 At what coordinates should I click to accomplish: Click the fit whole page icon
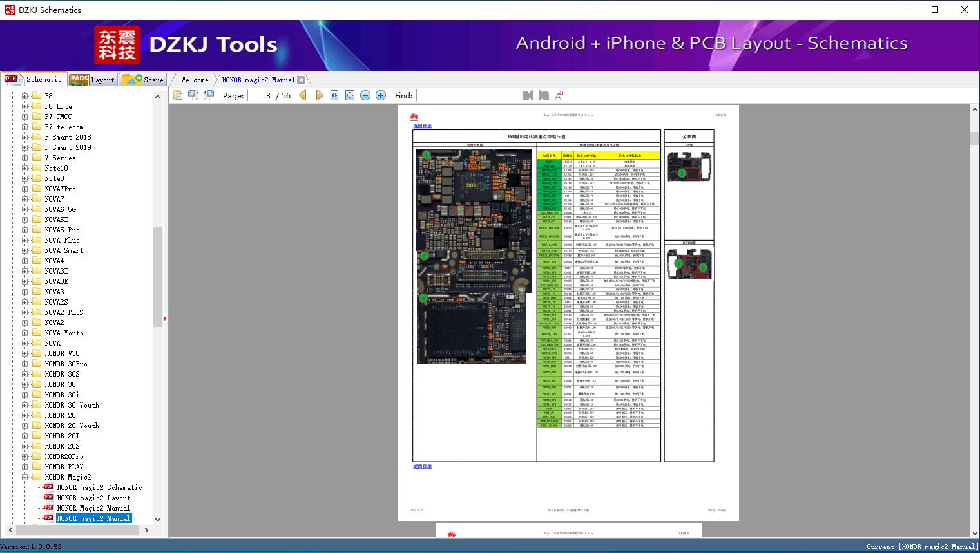point(350,95)
